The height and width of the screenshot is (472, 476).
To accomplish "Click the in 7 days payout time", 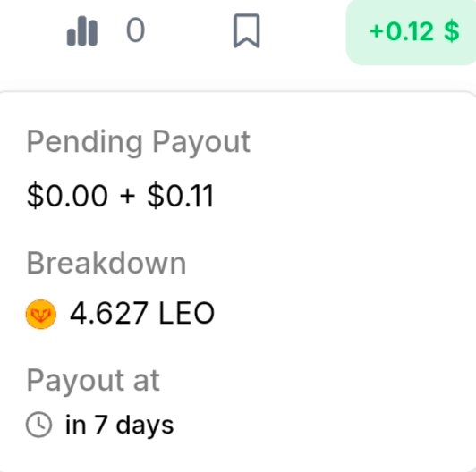I will (120, 425).
